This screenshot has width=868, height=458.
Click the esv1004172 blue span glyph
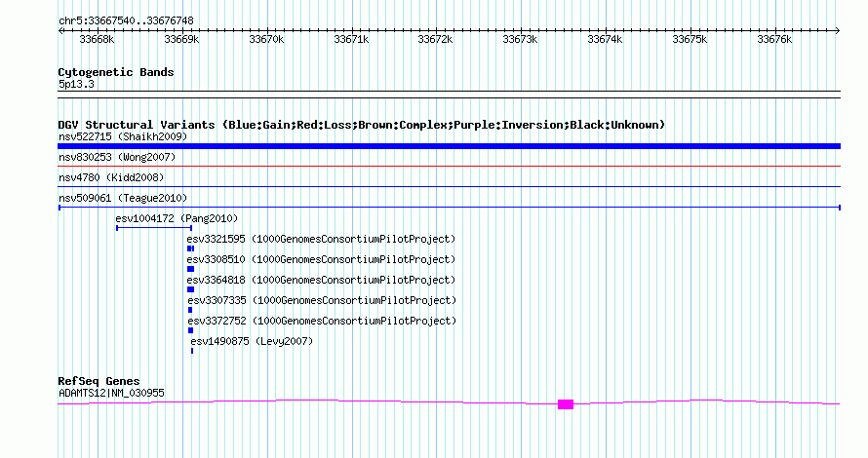[154, 228]
